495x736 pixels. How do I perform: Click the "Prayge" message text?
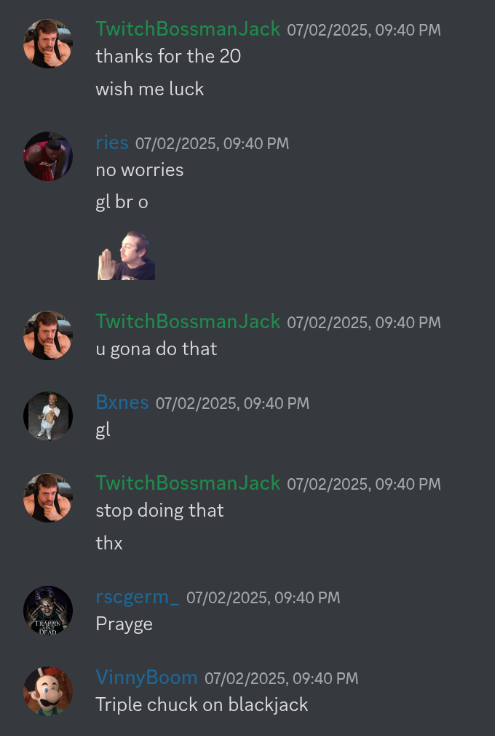(x=124, y=625)
